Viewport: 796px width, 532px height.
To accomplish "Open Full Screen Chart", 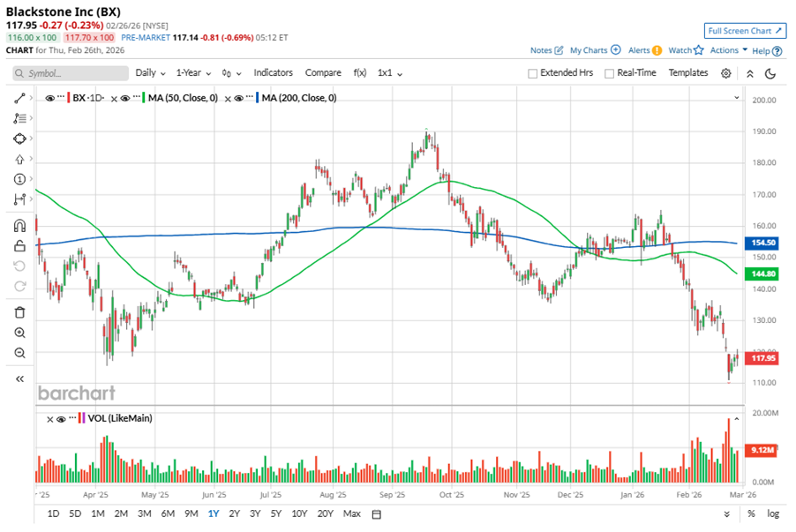I will pos(745,31).
